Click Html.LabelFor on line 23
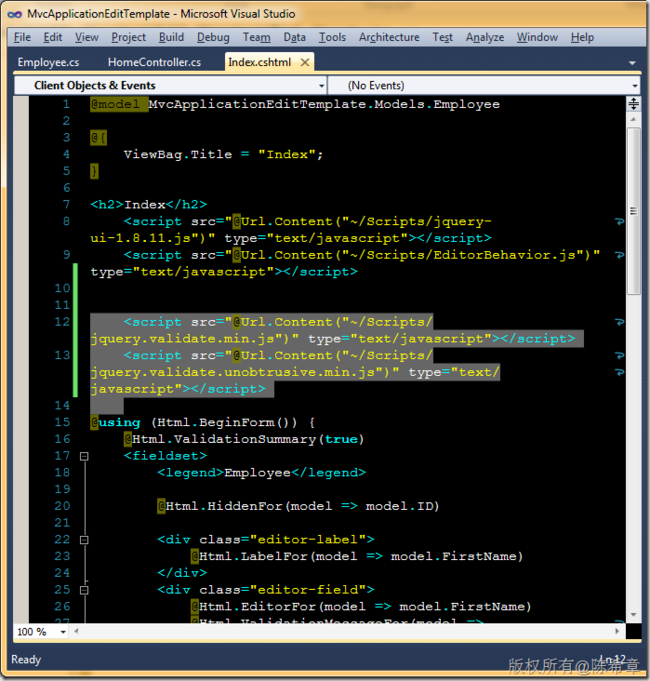 [253, 556]
